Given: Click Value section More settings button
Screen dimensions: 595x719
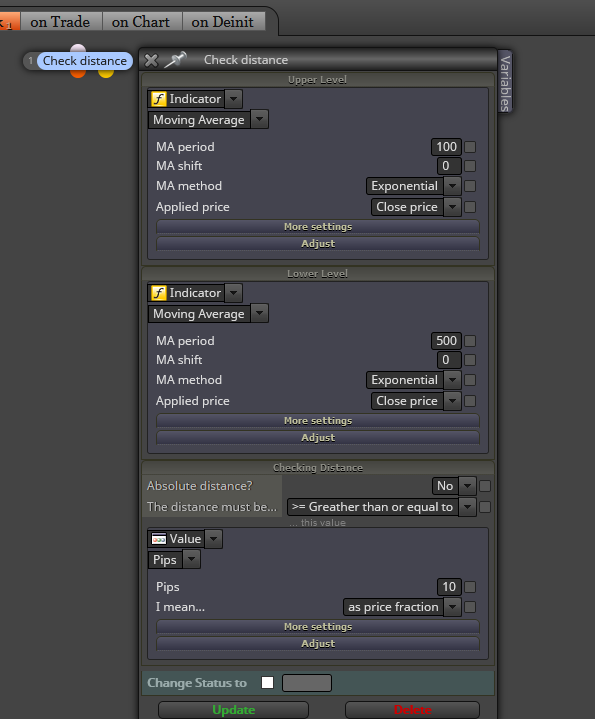Looking at the screenshot, I should (318, 626).
